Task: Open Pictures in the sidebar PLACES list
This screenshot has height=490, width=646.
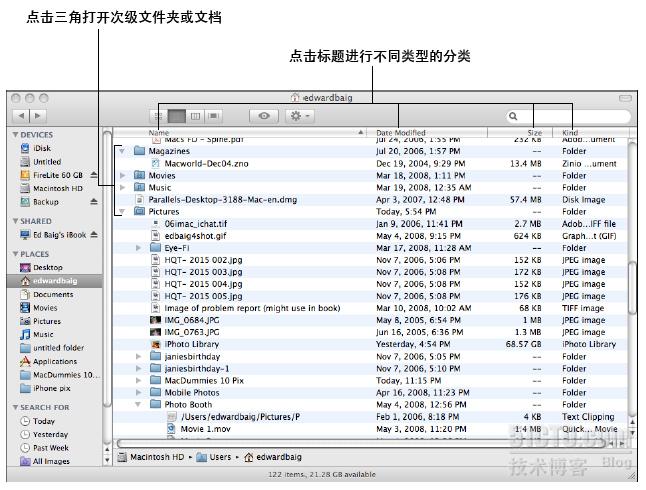Action: tap(41, 321)
